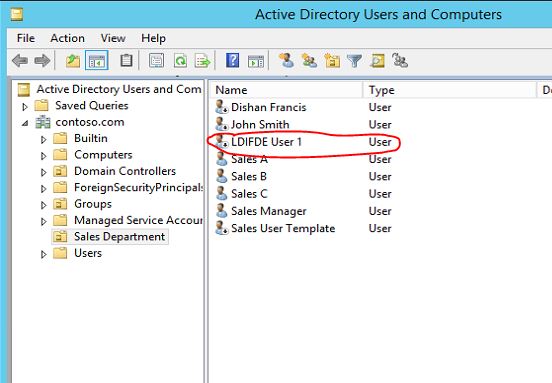552x383 pixels.
Task: Expand the Saved Queries node
Action: (x=25, y=106)
